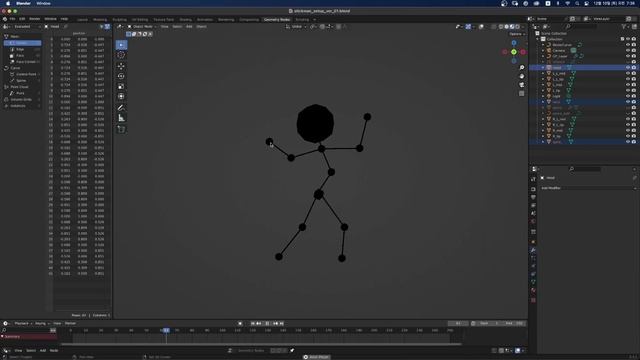This screenshot has height=360, width=640.
Task: Select the Face Corner domain in spreadsheet
Action: [x=25, y=62]
